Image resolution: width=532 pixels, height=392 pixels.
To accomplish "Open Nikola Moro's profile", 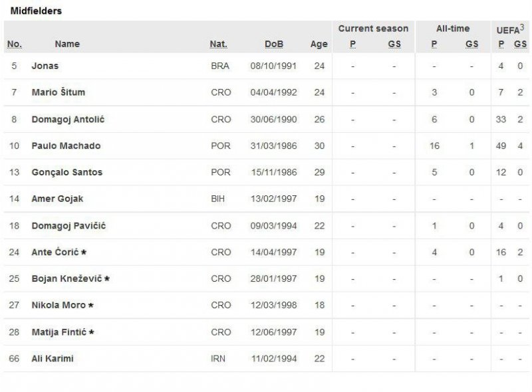I will point(59,306).
